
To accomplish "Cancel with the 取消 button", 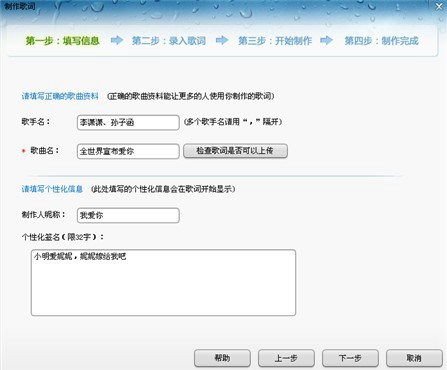I will 414,358.
